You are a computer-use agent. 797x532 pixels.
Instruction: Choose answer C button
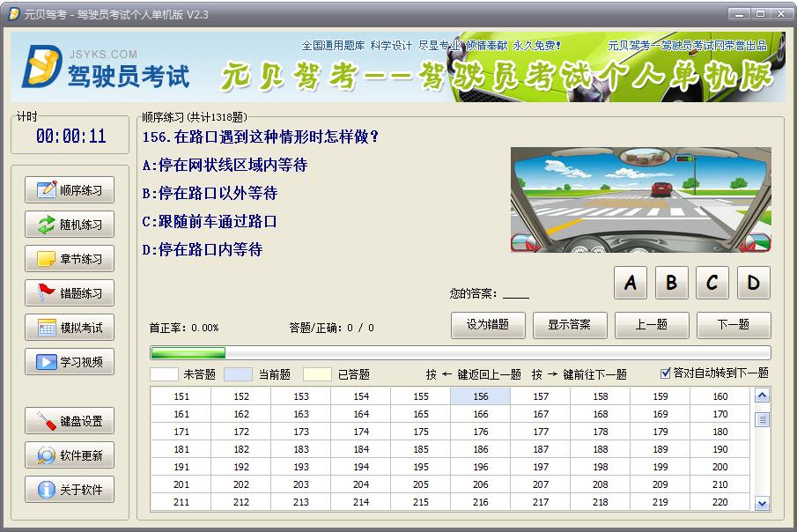[x=712, y=282]
